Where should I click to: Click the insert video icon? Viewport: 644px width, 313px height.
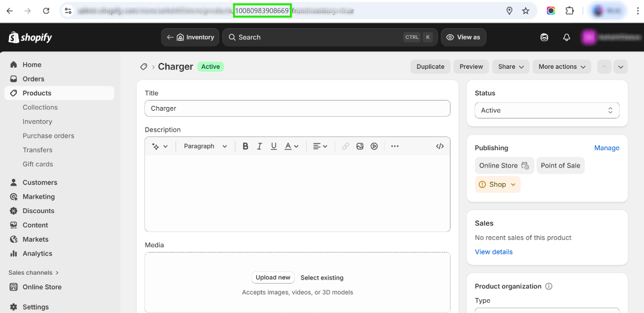click(374, 146)
